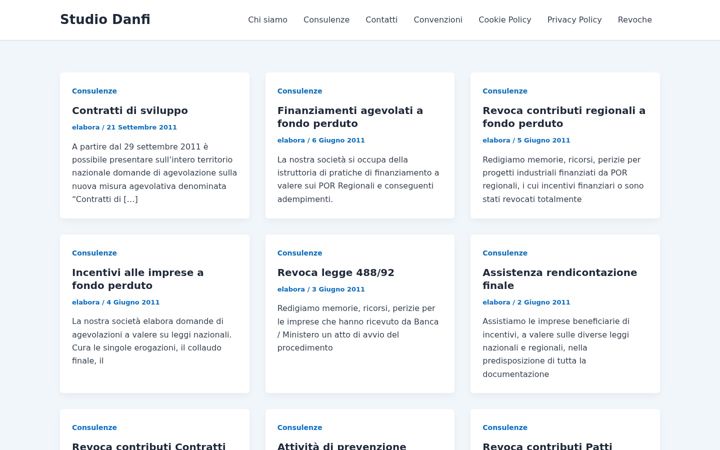Open the Revoca contributi Contratti article title
The width and height of the screenshot is (720, 450).
pos(149,445)
